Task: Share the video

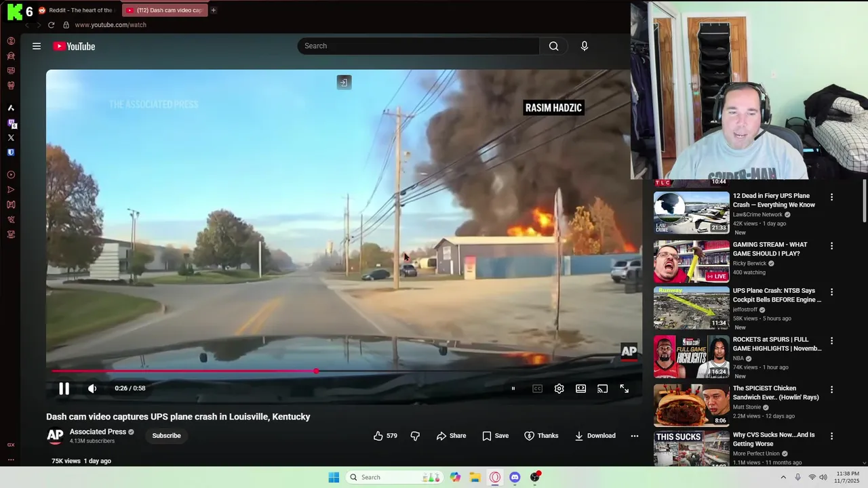Action: [x=451, y=436]
